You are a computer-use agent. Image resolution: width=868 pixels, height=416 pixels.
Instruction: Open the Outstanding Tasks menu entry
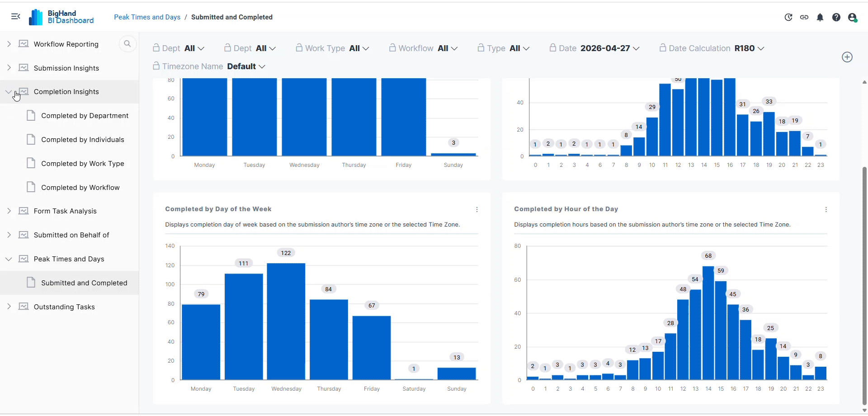point(64,307)
